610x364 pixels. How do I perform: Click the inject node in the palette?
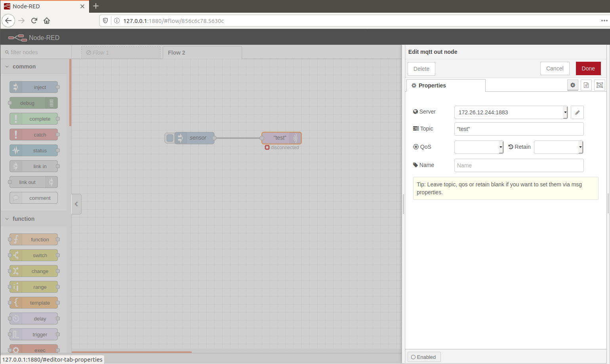34,87
